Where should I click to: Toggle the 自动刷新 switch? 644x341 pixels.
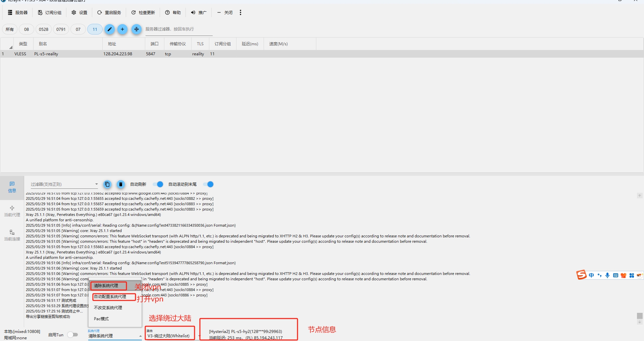point(158,184)
